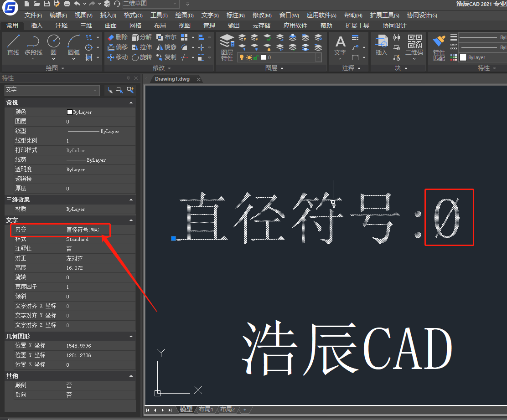Screen dimensions: 507x420
Task: Click the 内容 text content field
Action: pos(100,230)
